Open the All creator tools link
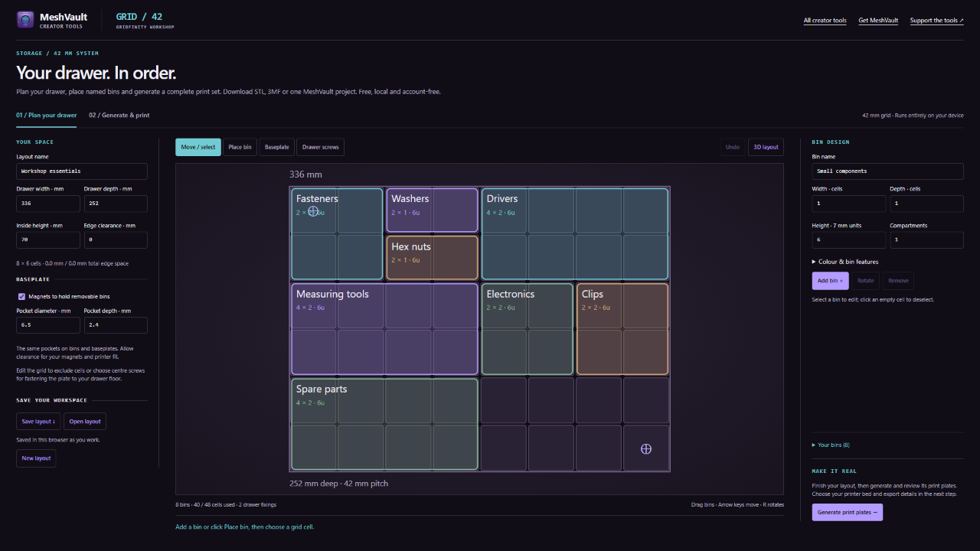980x551 pixels. 825,21
